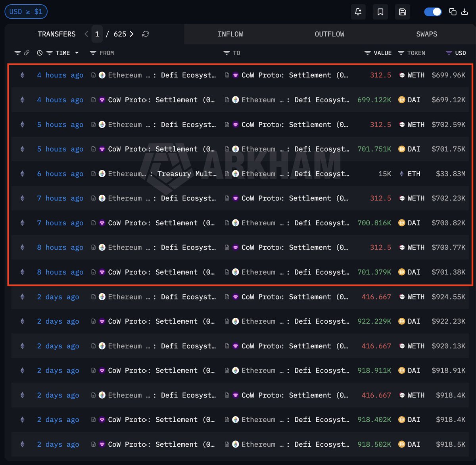Image resolution: width=476 pixels, height=465 pixels.
Task: Click the save disk icon
Action: pyautogui.click(x=402, y=12)
